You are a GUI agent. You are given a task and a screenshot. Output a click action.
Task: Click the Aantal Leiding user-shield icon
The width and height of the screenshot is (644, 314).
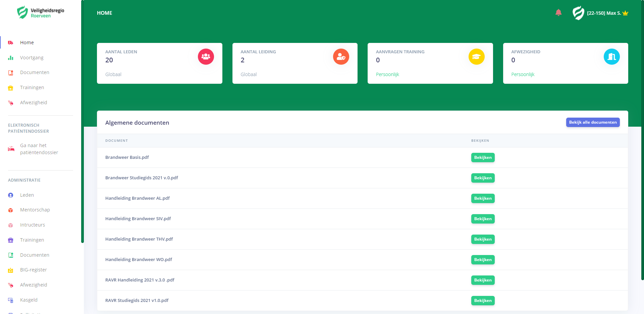coord(341,57)
